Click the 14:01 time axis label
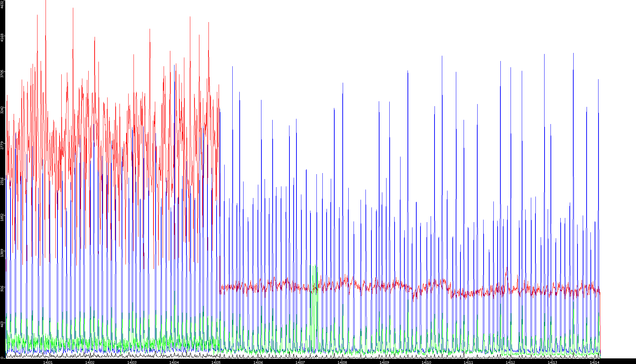 click(x=48, y=362)
